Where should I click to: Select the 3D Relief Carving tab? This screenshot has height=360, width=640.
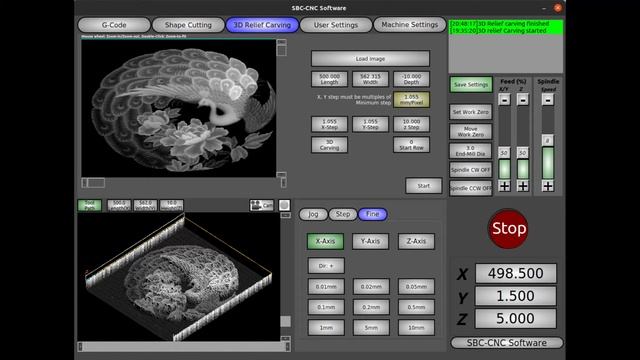pyautogui.click(x=262, y=25)
